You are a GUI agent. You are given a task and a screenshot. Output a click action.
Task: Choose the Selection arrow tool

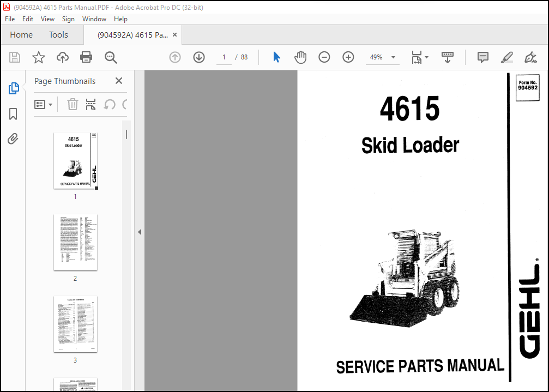pyautogui.click(x=276, y=57)
